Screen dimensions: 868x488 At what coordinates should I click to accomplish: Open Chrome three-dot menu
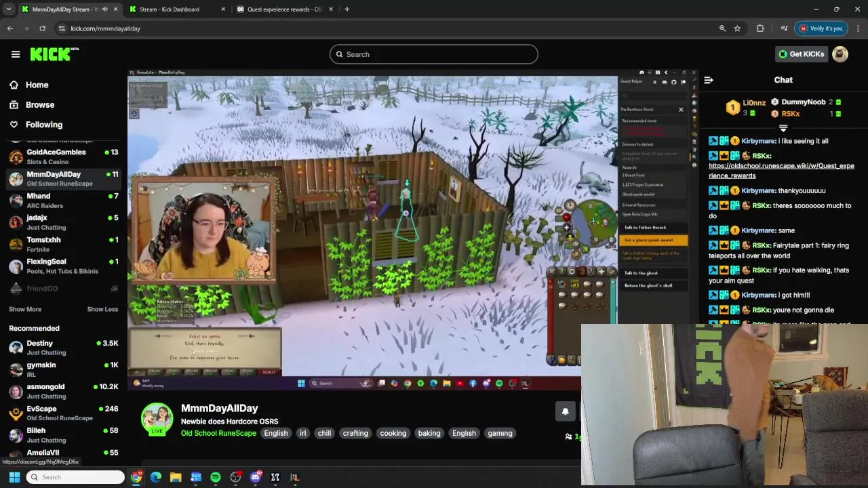point(858,28)
